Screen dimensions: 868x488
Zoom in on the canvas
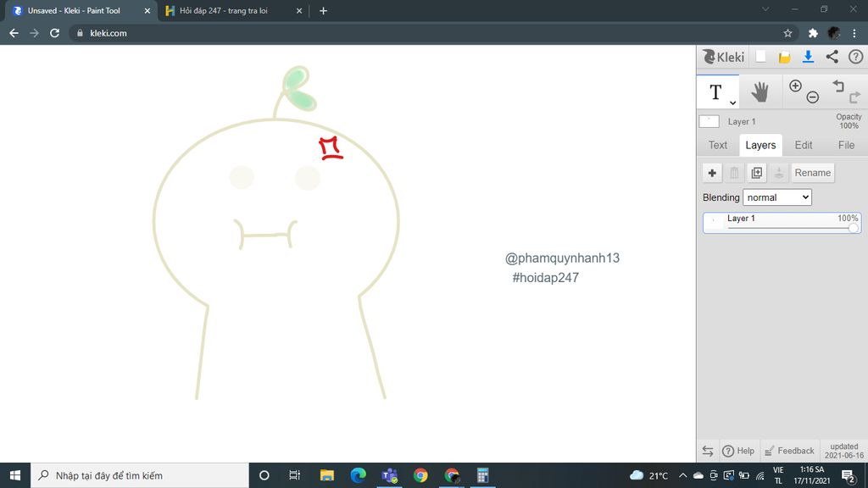point(795,84)
